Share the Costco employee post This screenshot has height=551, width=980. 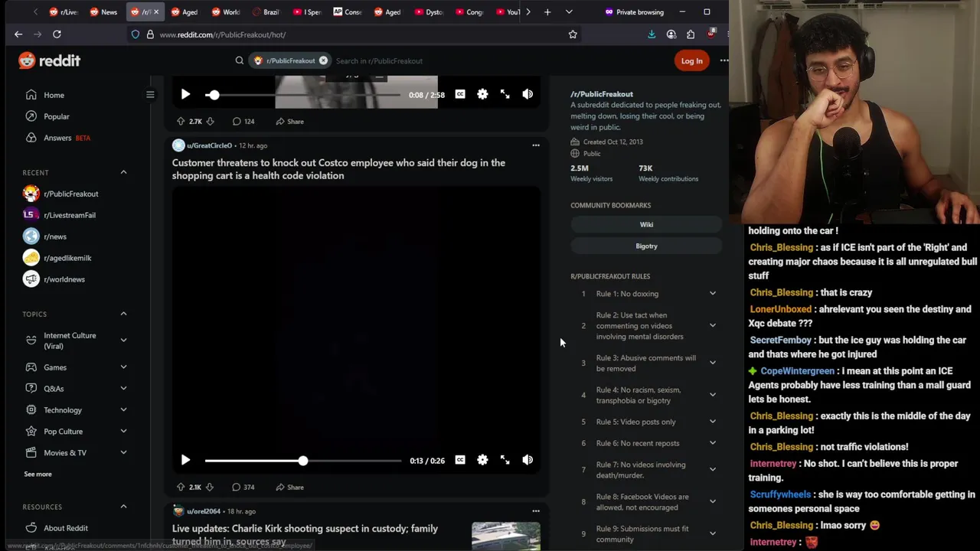[290, 487]
